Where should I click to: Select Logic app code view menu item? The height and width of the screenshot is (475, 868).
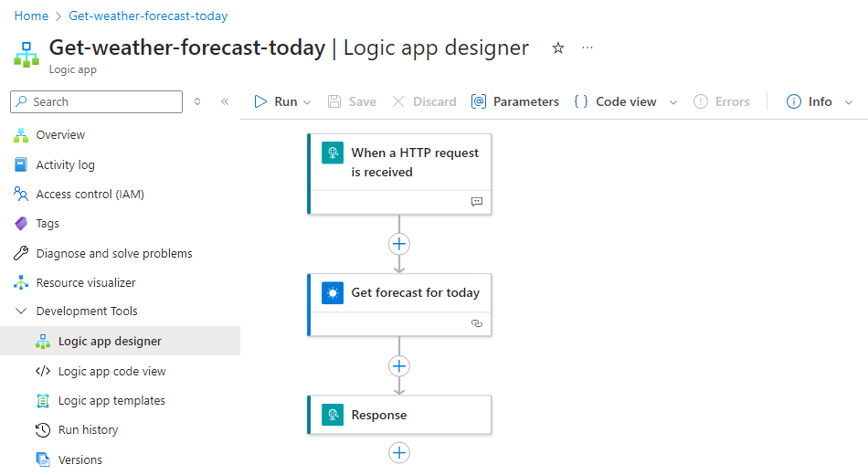111,372
